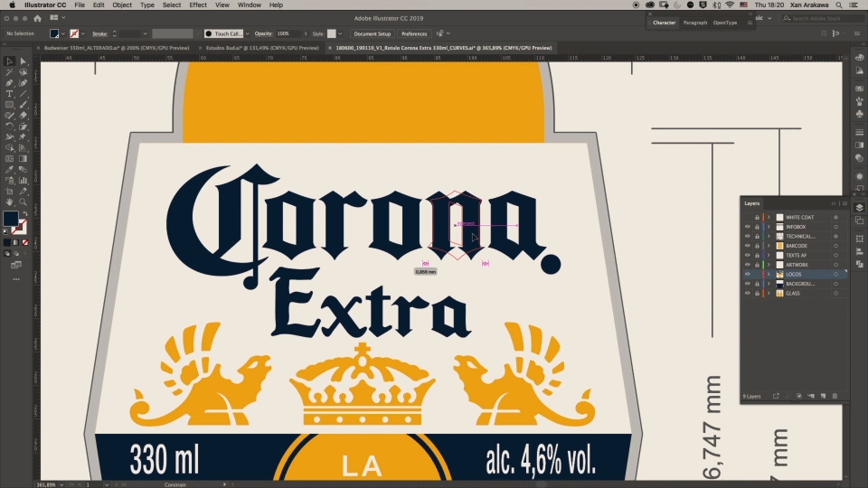Choose the Scale tool
Viewport: 868px width, 488px height.
click(24, 127)
